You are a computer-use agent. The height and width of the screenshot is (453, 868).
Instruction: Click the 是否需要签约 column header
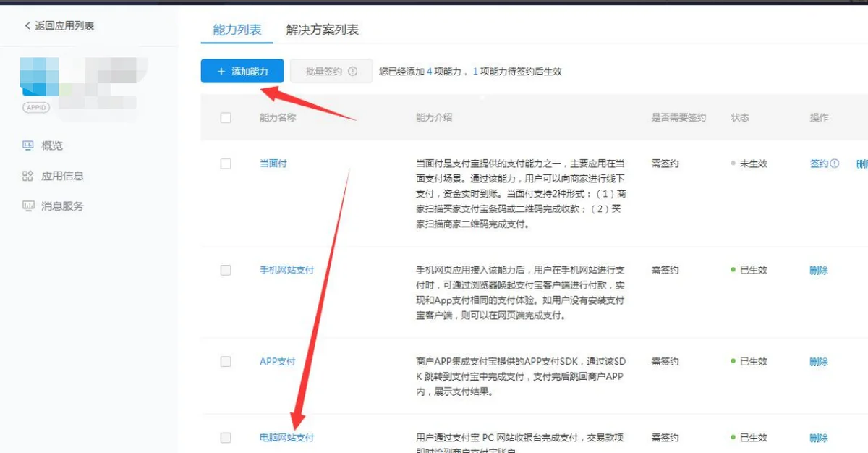tap(678, 117)
